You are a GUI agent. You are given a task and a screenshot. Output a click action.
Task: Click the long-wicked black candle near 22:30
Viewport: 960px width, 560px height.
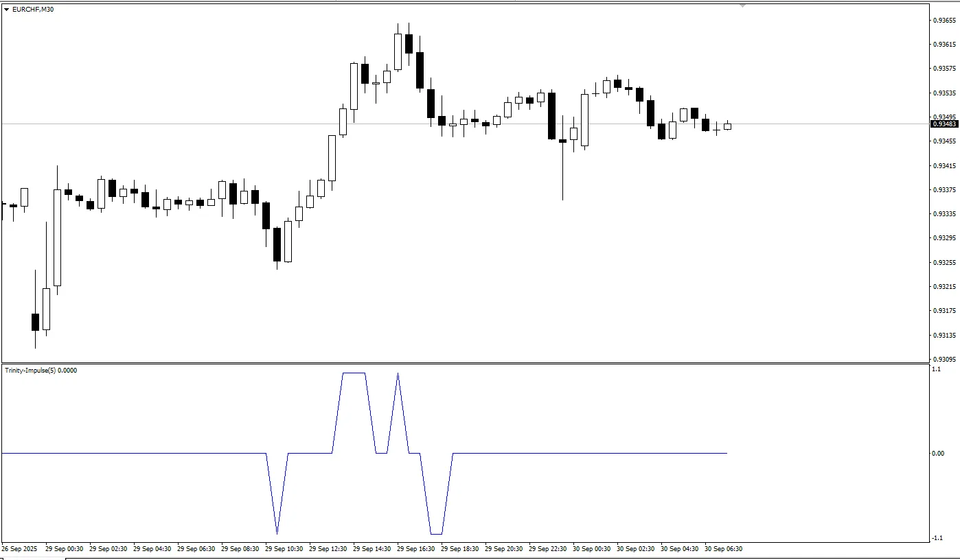(562, 158)
